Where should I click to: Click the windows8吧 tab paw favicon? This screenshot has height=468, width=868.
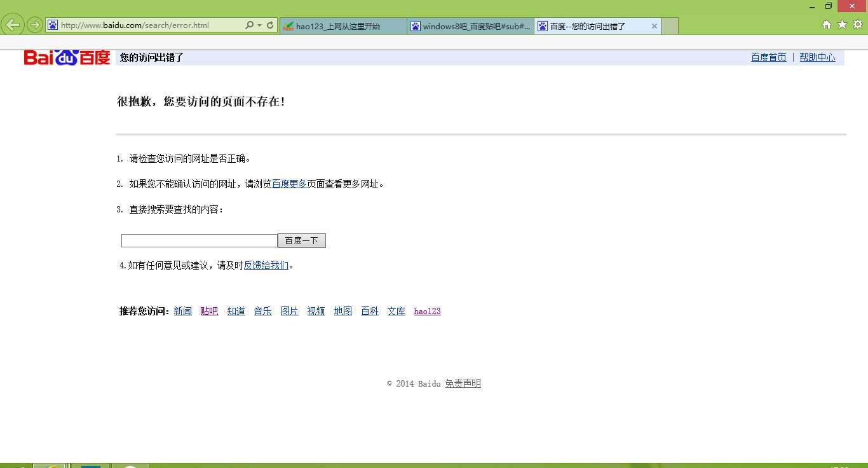click(416, 26)
